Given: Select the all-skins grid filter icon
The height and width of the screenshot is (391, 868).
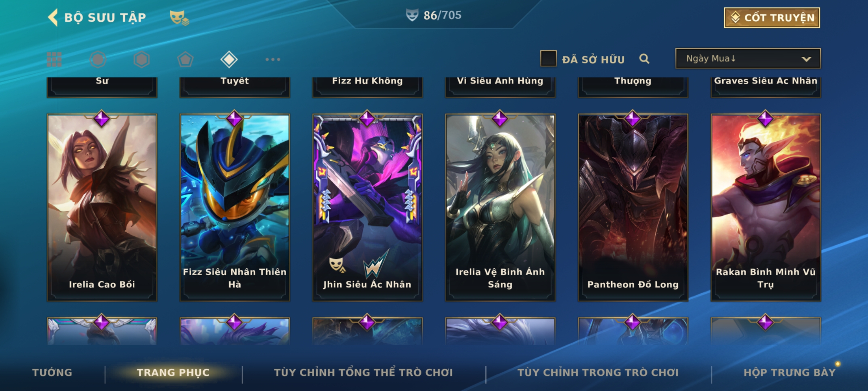Looking at the screenshot, I should (x=54, y=59).
